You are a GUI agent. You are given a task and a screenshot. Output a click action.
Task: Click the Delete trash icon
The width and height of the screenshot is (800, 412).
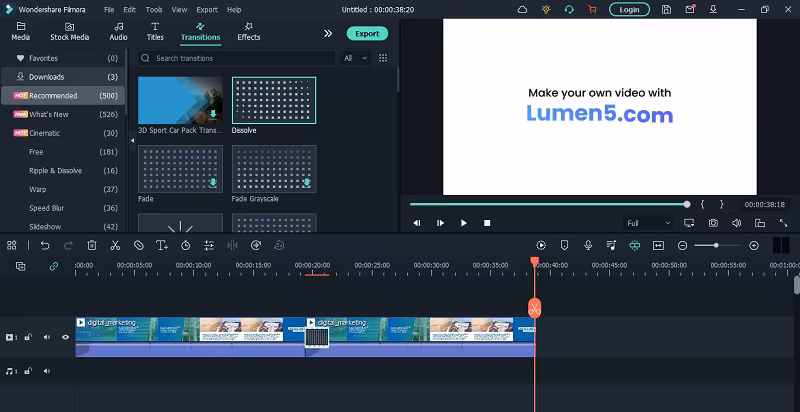tap(92, 245)
